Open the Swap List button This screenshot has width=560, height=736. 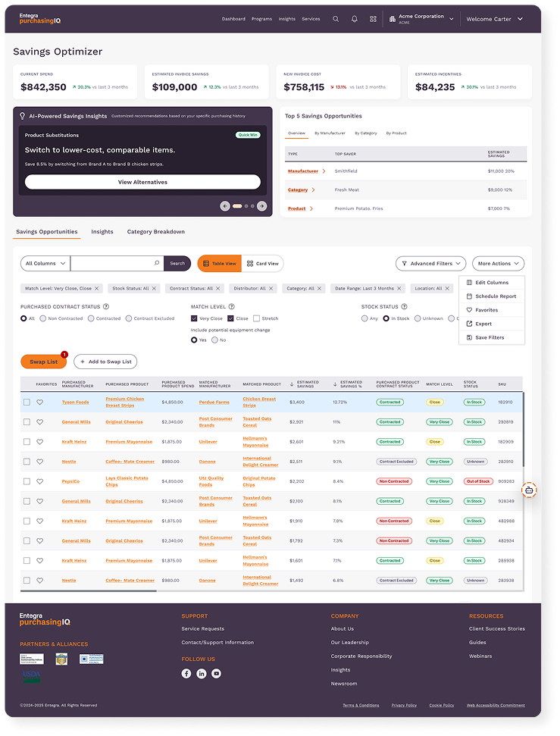(44, 362)
